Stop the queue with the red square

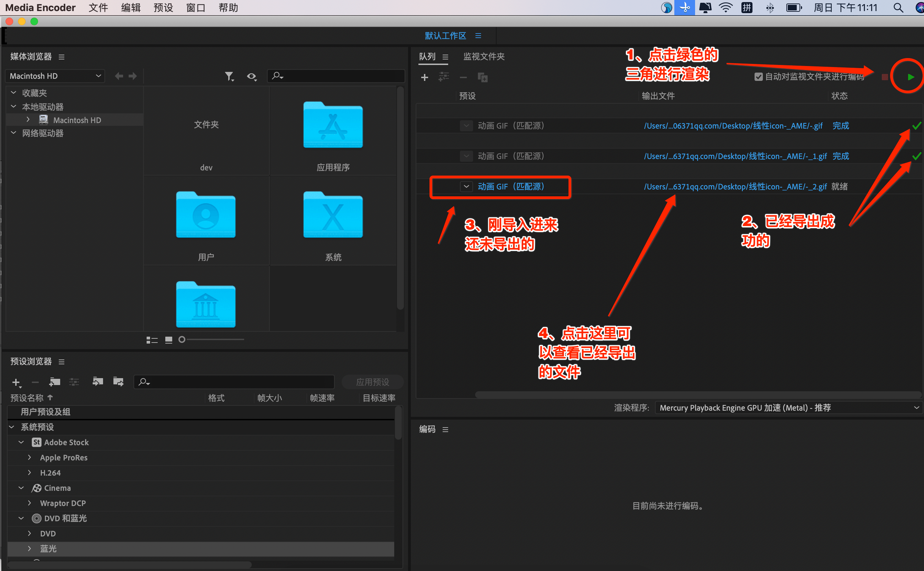pyautogui.click(x=885, y=77)
